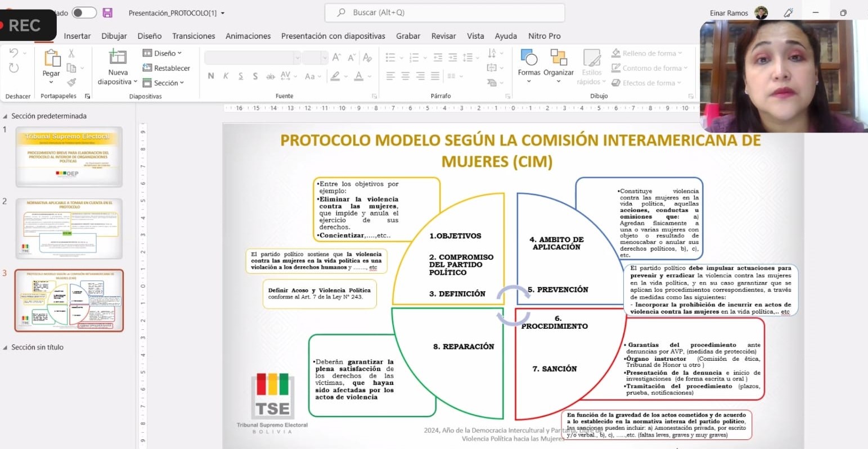This screenshot has width=868, height=449.
Task: Click the Undo arrow icon
Action: click(14, 53)
